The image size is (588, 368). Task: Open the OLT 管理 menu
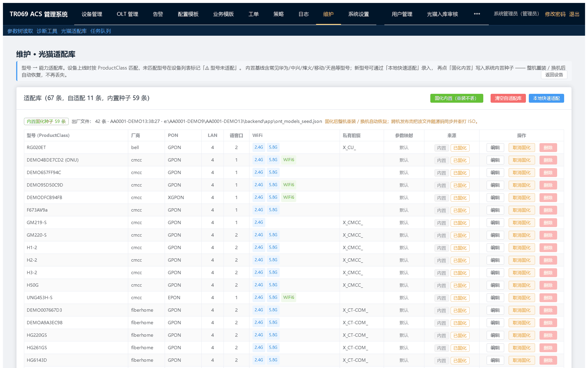coord(128,14)
